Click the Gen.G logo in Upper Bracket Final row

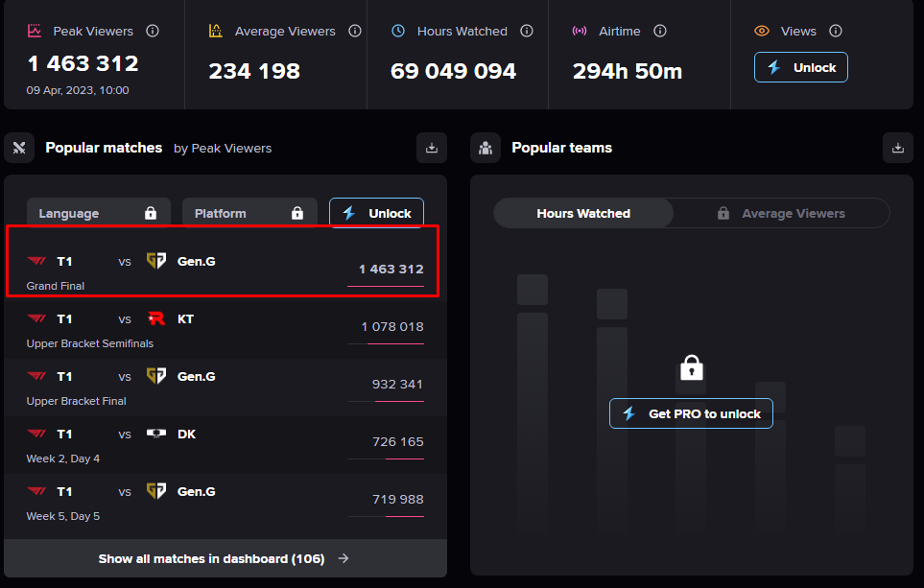156,376
